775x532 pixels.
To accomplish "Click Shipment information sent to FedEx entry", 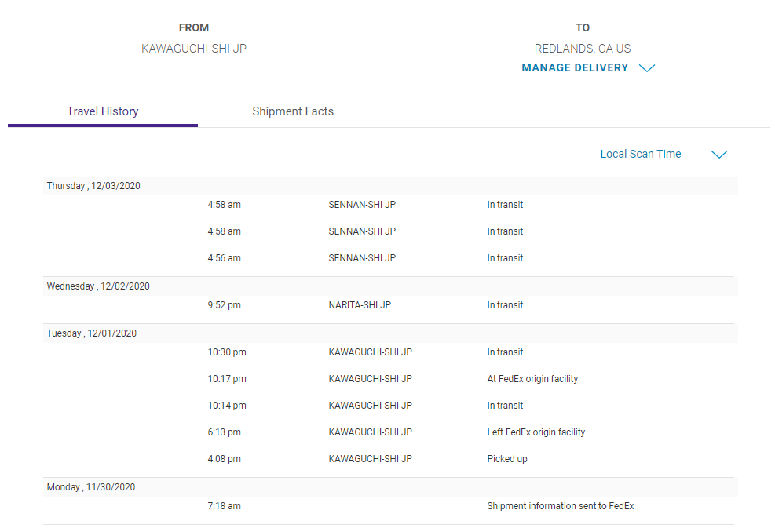I will coord(560,506).
